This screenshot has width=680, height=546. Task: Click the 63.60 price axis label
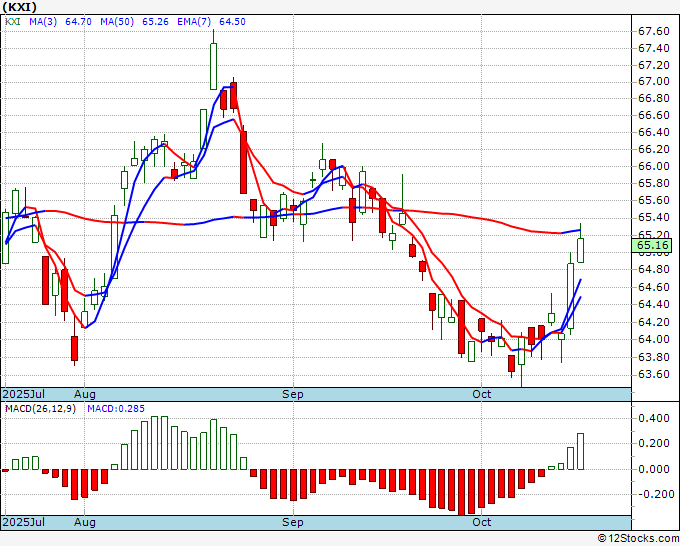[x=654, y=375]
